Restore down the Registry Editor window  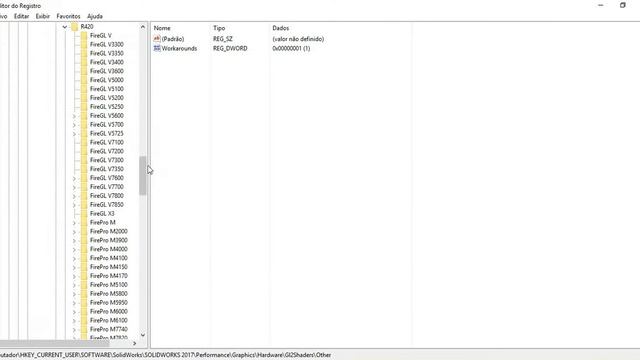623,5
